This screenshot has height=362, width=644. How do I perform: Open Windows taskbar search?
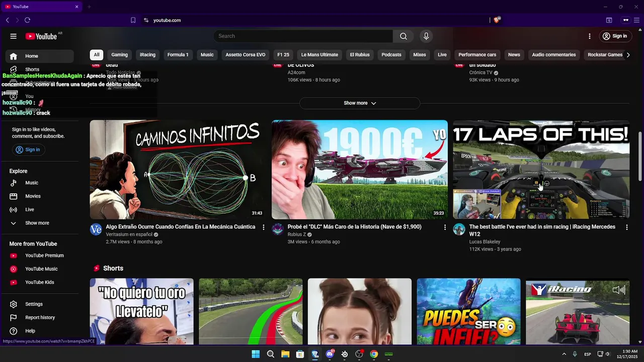pyautogui.click(x=271, y=354)
